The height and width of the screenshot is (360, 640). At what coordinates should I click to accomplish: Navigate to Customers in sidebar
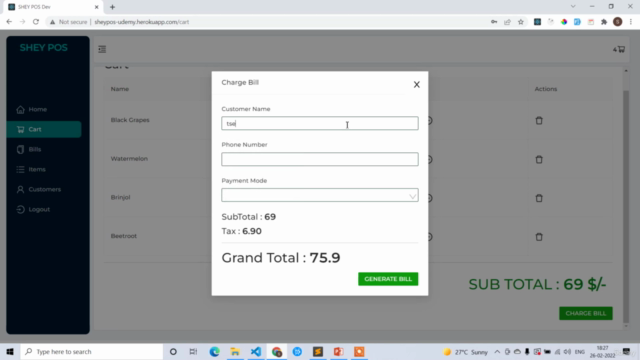click(x=44, y=189)
